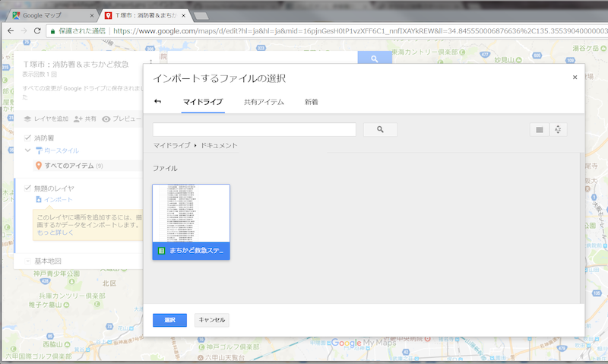The height and width of the screenshot is (364, 608).
Task: Close the Google マップ browser tab
Action: 92,15
